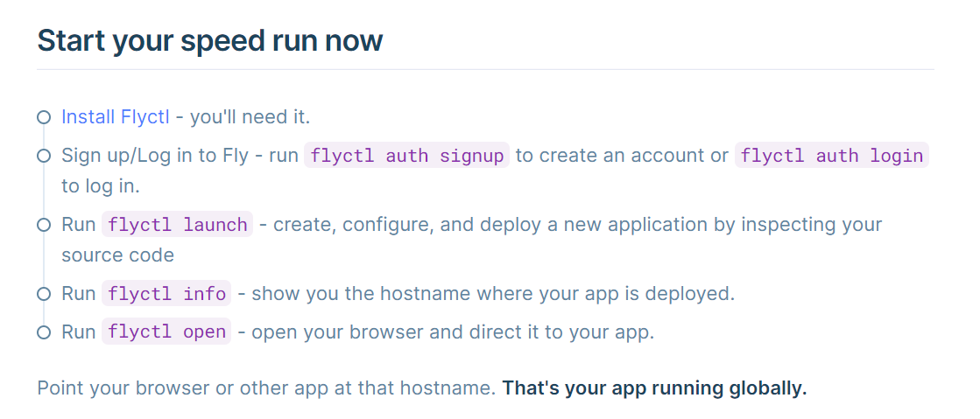This screenshot has height=419, width=980.
Task: Select the 'flyctl auth login' code snippet
Action: 832,156
